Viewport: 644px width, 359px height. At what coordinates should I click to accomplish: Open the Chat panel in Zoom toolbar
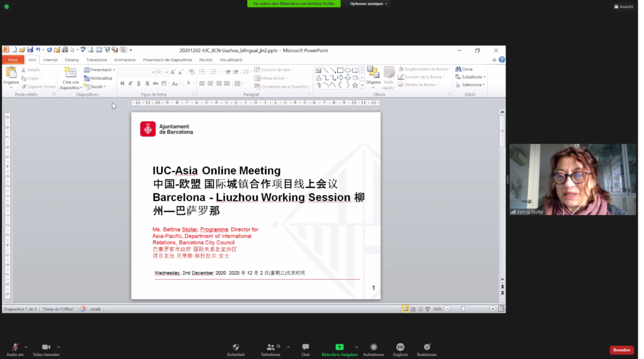click(306, 347)
